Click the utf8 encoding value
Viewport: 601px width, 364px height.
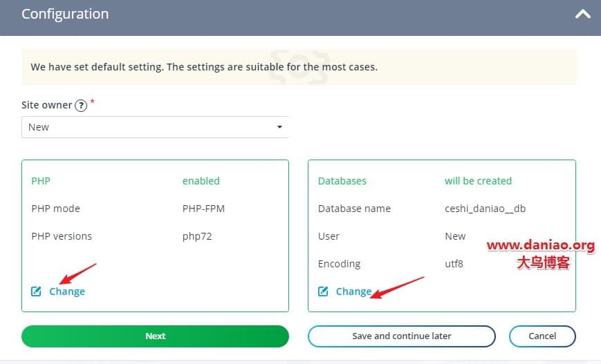[454, 264]
